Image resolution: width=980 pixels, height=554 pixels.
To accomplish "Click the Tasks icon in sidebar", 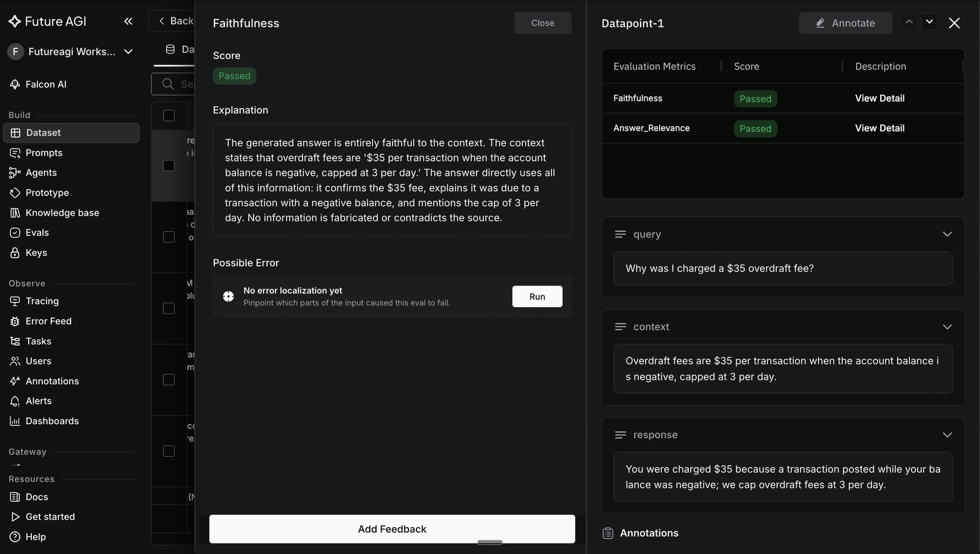I will [x=15, y=341].
